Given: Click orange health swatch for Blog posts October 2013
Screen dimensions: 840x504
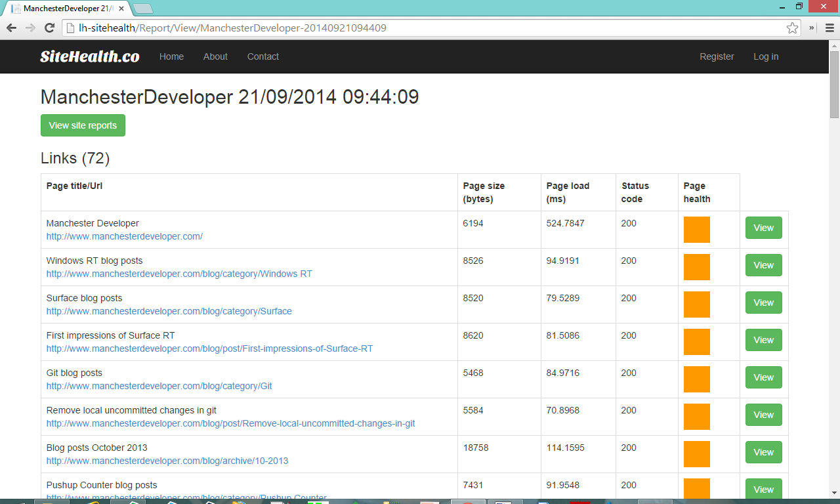Looking at the screenshot, I should coord(697,454).
